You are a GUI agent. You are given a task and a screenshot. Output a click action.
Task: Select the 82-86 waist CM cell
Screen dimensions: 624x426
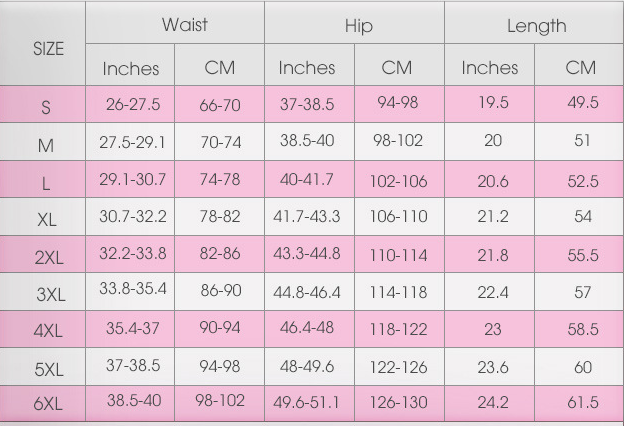[x=220, y=254]
